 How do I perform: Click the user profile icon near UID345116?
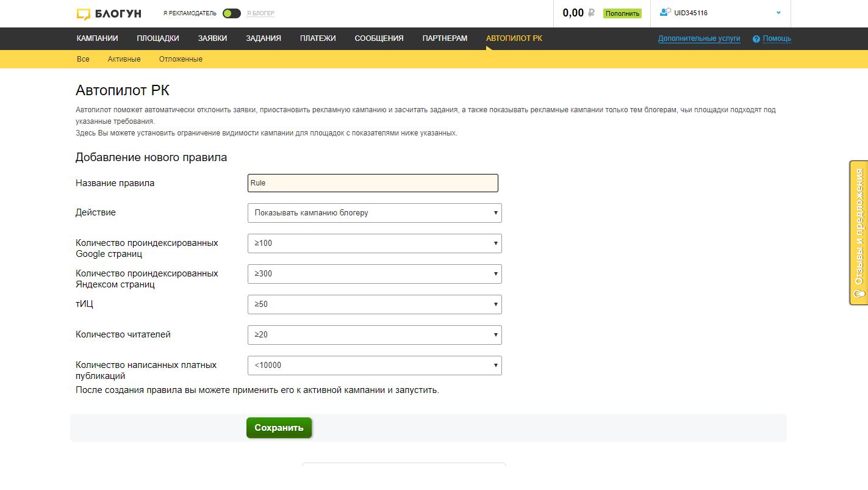pos(665,12)
